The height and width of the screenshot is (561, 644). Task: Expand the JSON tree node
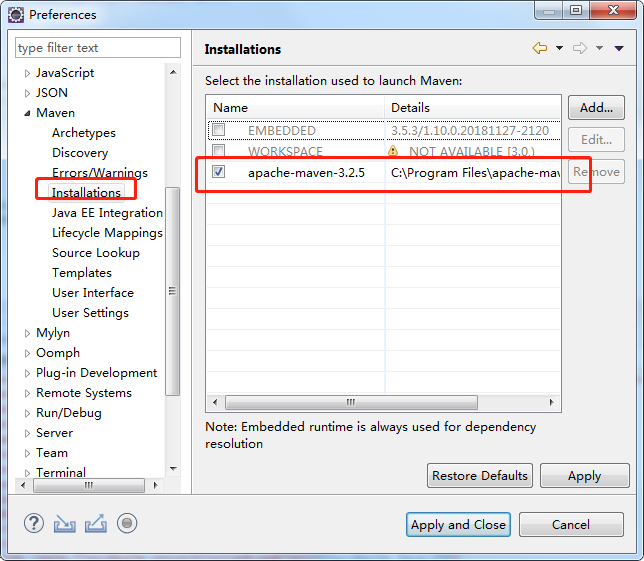(x=27, y=93)
